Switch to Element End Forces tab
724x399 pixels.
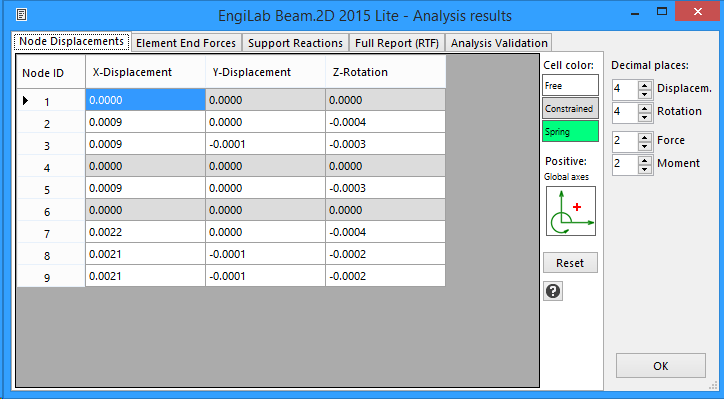tap(186, 43)
